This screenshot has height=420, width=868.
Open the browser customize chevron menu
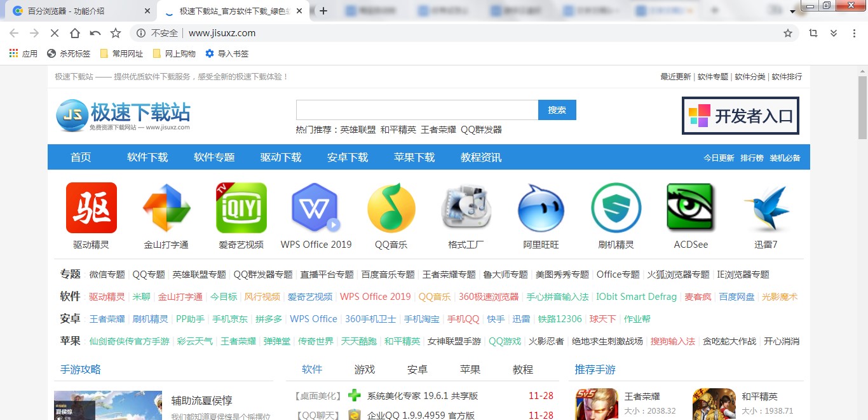pyautogui.click(x=833, y=32)
